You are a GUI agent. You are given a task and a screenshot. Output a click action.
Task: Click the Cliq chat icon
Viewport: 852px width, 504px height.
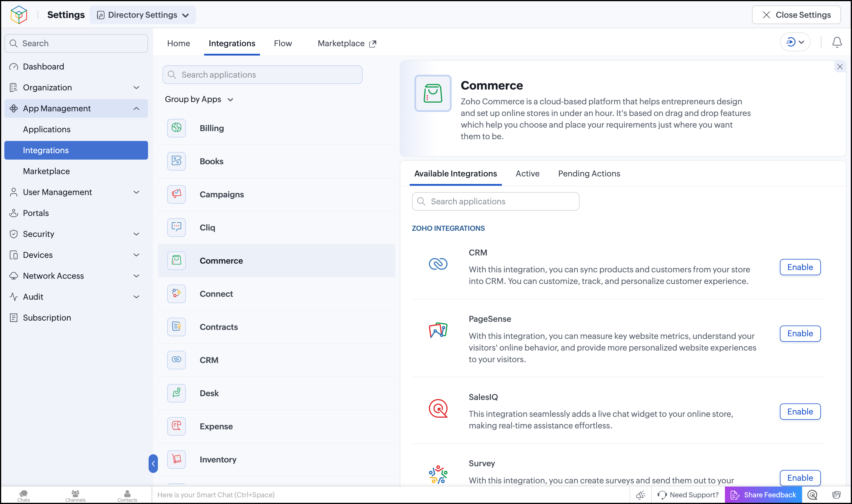[x=176, y=227]
